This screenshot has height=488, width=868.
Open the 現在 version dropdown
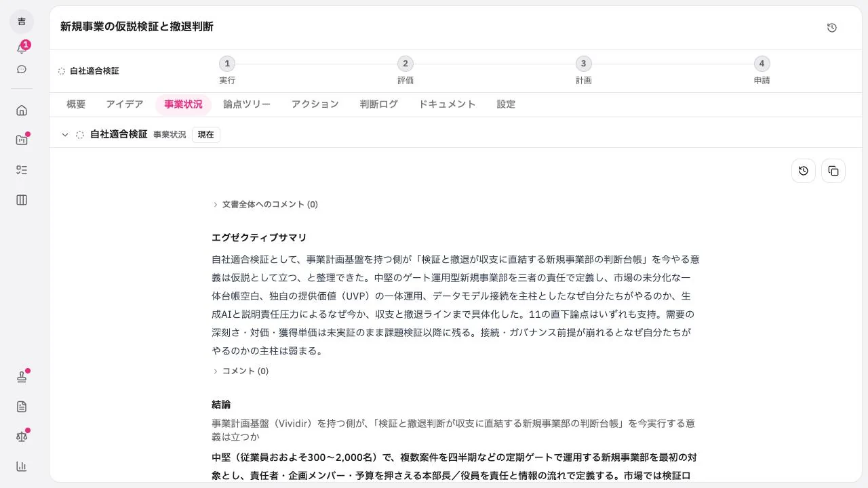point(205,135)
